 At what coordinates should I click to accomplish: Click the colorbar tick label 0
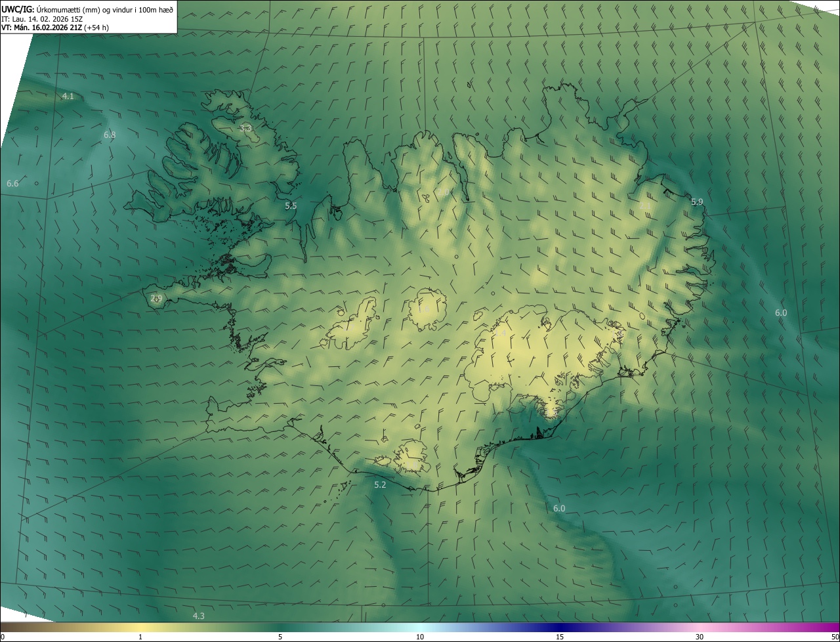(x=3, y=637)
